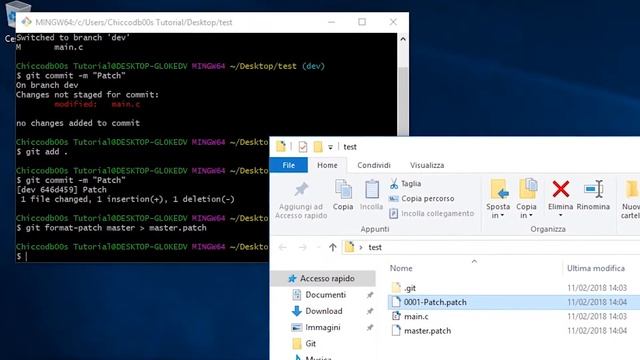Expand breadcrumb chevron before test

pyautogui.click(x=361, y=247)
